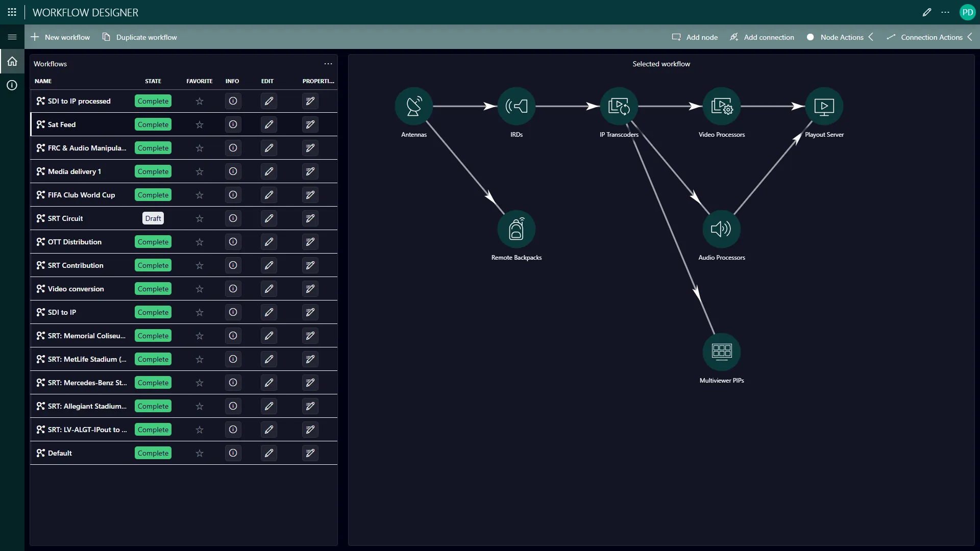The height and width of the screenshot is (551, 980).
Task: Click Duplicate workflow
Action: [139, 37]
